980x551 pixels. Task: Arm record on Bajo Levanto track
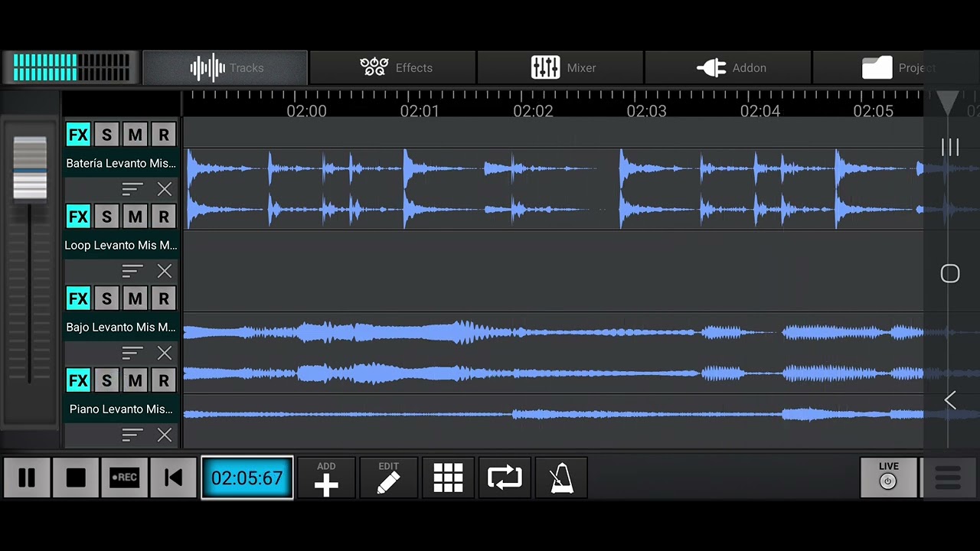[x=164, y=299]
